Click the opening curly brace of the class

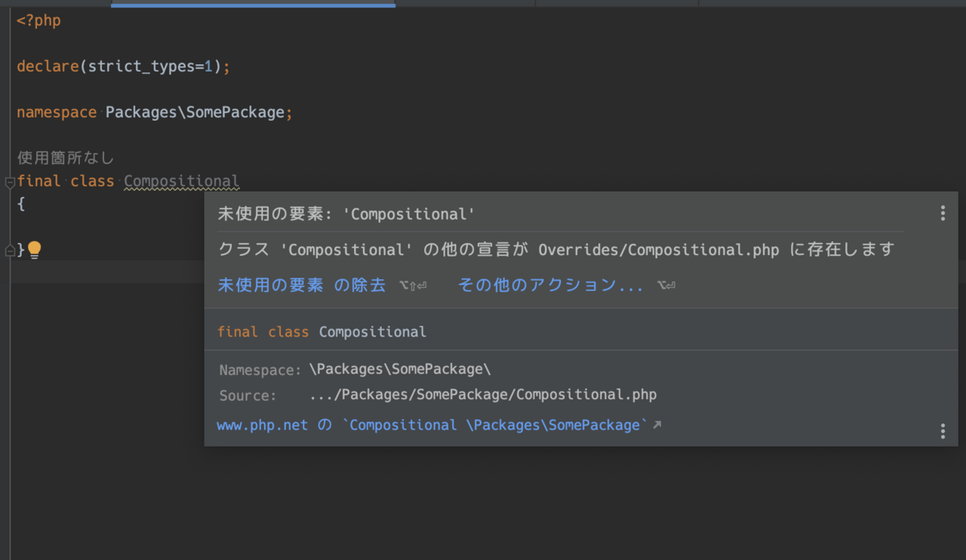[21, 204]
